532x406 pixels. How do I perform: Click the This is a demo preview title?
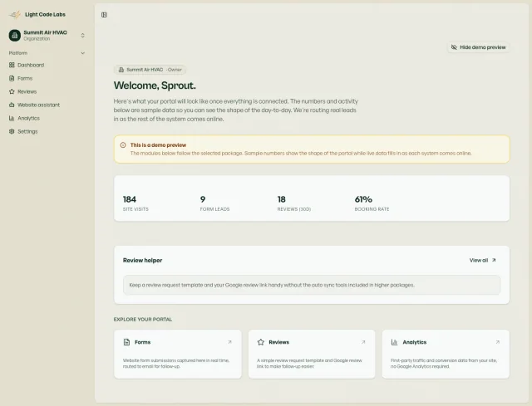pyautogui.click(x=158, y=145)
